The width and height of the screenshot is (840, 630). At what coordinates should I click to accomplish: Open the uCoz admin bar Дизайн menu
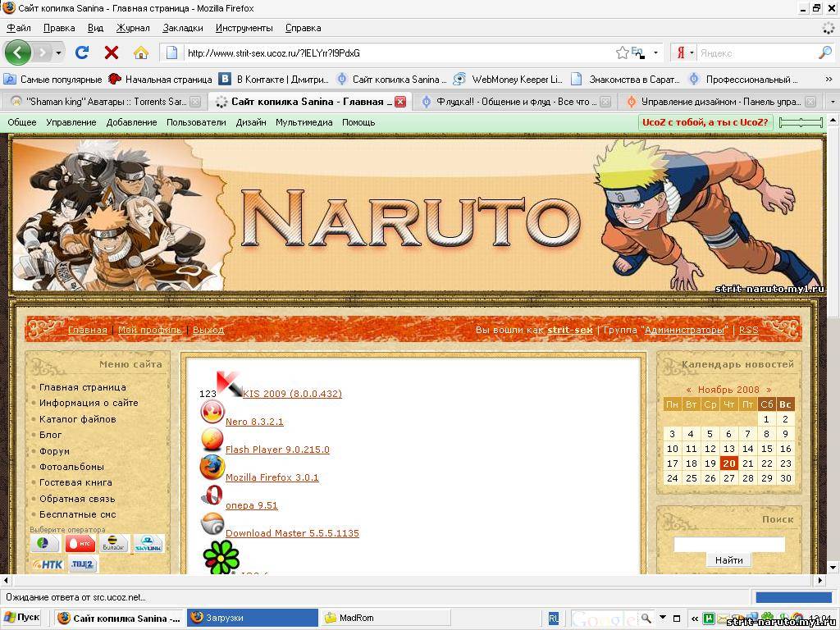pyautogui.click(x=251, y=122)
